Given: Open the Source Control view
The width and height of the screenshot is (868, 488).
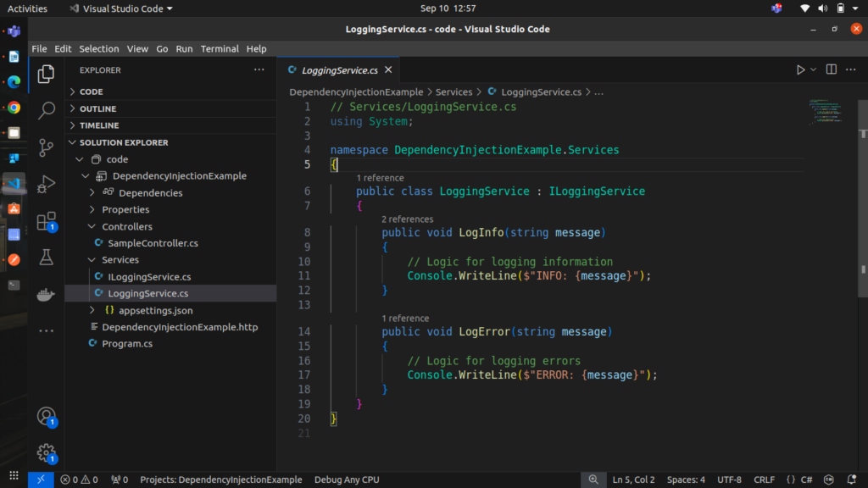Looking at the screenshot, I should pyautogui.click(x=47, y=147).
